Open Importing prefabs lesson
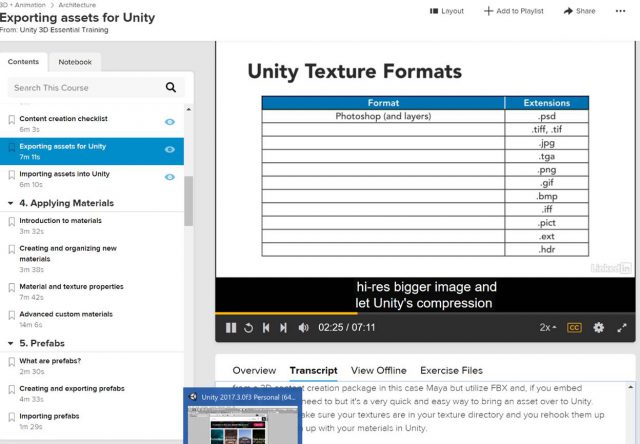 (49, 416)
